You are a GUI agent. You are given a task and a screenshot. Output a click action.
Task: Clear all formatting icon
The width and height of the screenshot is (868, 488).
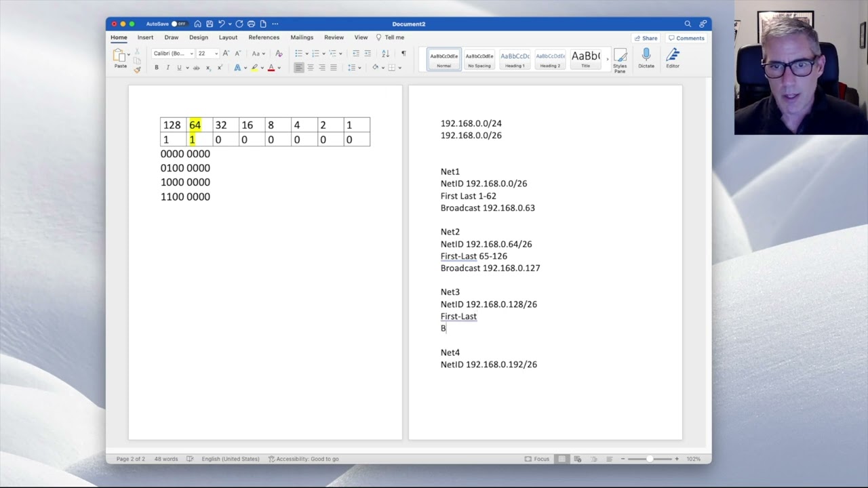(x=279, y=54)
